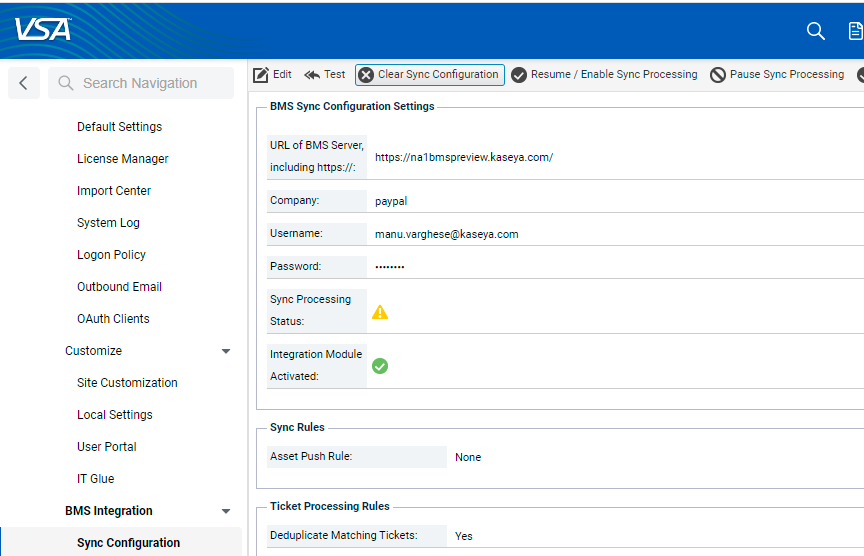Viewport: 864px width, 556px height.
Task: Open System Log page
Action: (x=109, y=223)
